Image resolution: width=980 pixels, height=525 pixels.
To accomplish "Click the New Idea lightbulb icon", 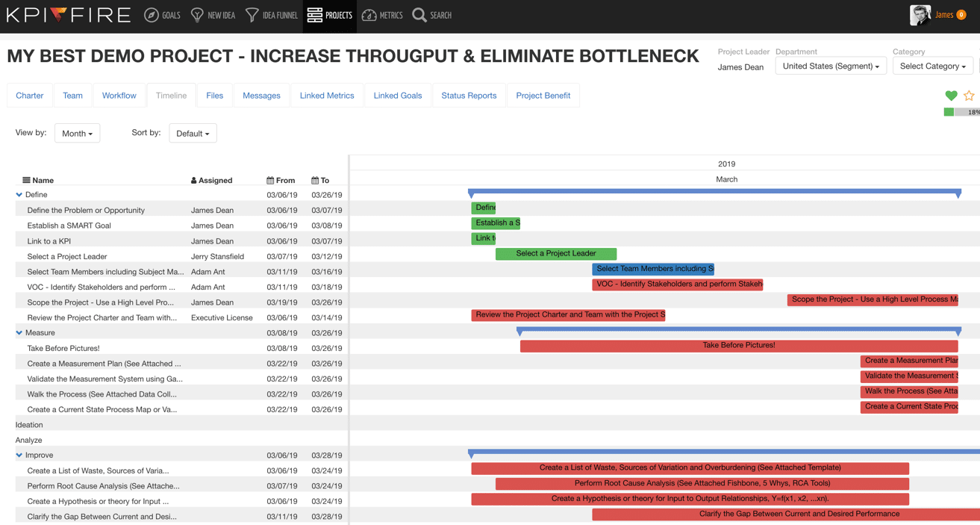I will [x=197, y=15].
